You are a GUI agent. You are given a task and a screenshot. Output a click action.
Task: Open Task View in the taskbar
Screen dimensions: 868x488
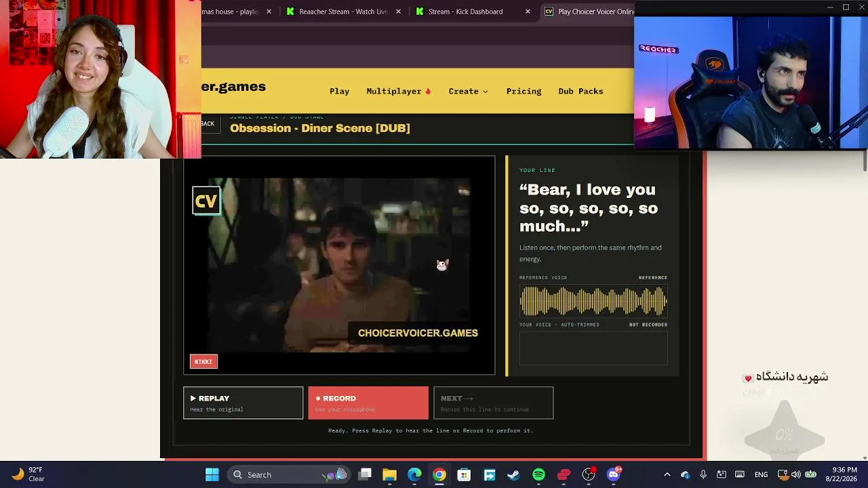pyautogui.click(x=365, y=474)
